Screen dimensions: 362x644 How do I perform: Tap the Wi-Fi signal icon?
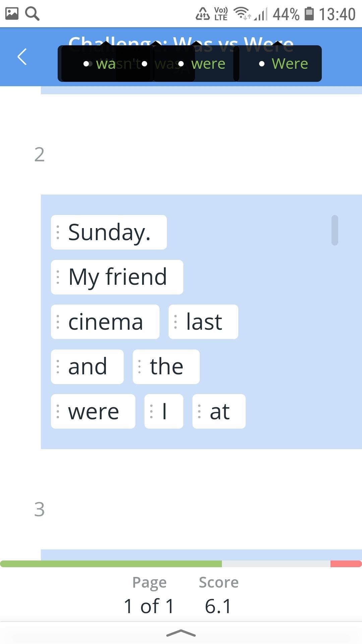[241, 13]
